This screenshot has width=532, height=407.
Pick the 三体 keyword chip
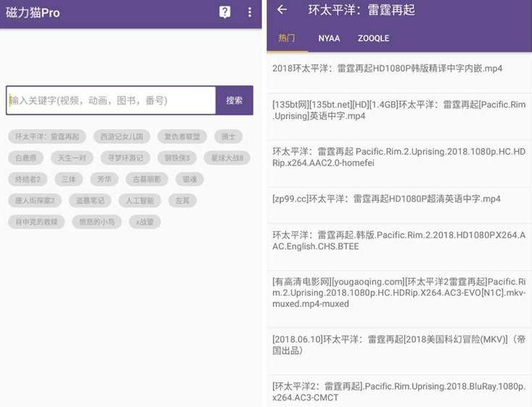(x=69, y=179)
